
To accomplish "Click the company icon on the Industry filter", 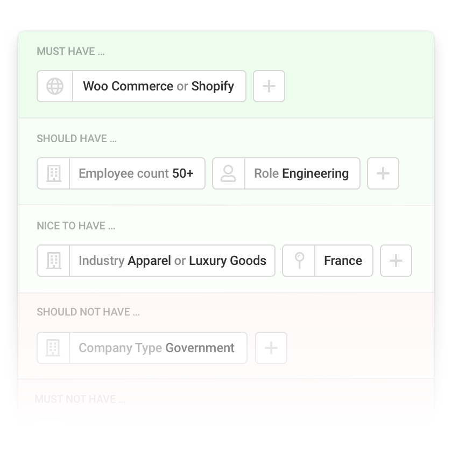I will 53,261.
